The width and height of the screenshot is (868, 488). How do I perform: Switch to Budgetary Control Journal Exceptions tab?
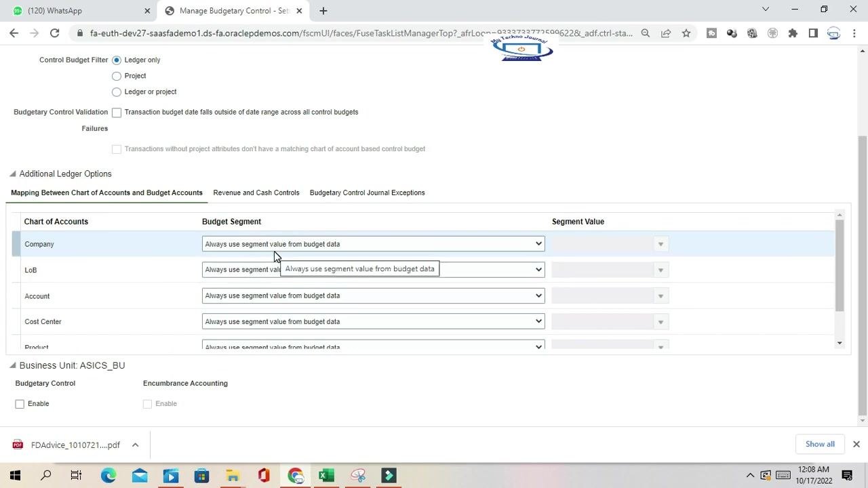tap(368, 192)
